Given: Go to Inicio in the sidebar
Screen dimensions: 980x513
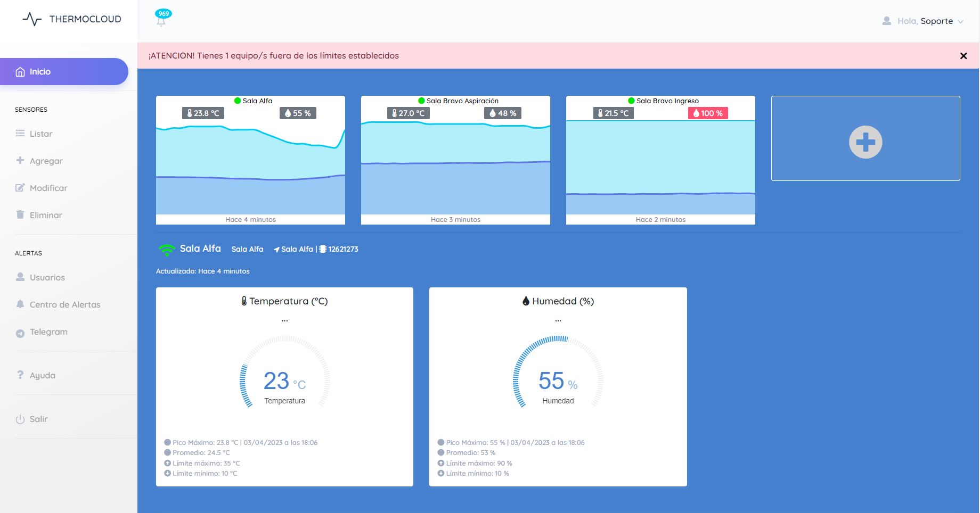Looking at the screenshot, I should pyautogui.click(x=64, y=72).
